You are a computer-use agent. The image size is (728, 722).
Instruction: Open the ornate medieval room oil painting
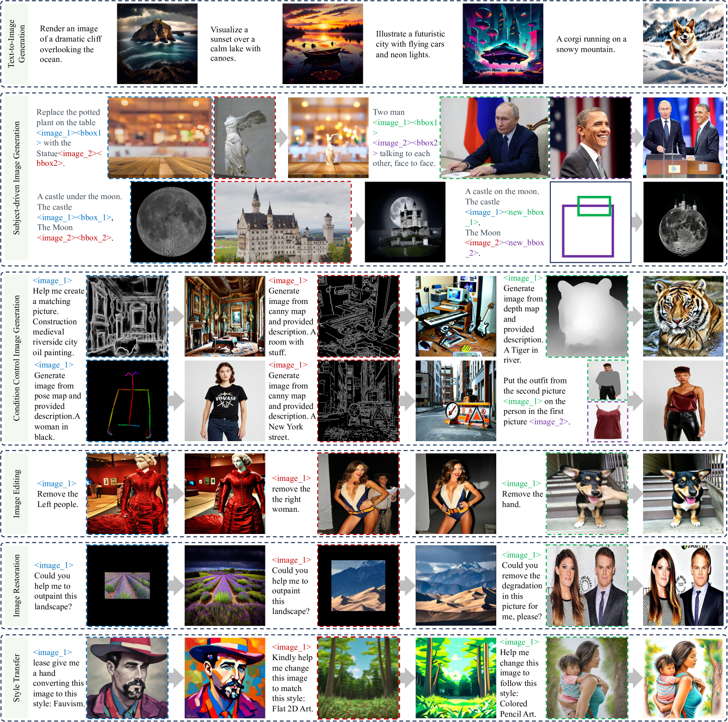coord(225,316)
